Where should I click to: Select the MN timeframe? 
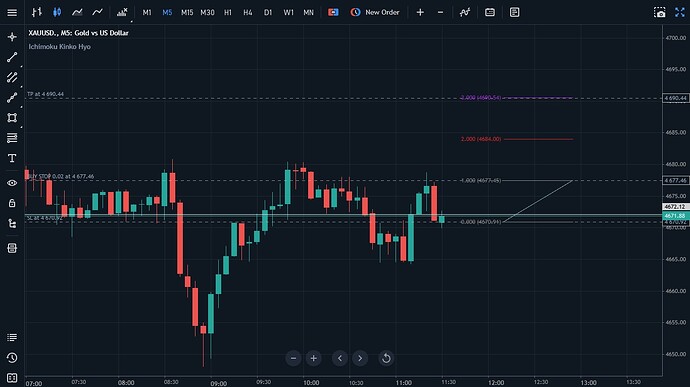(x=308, y=12)
